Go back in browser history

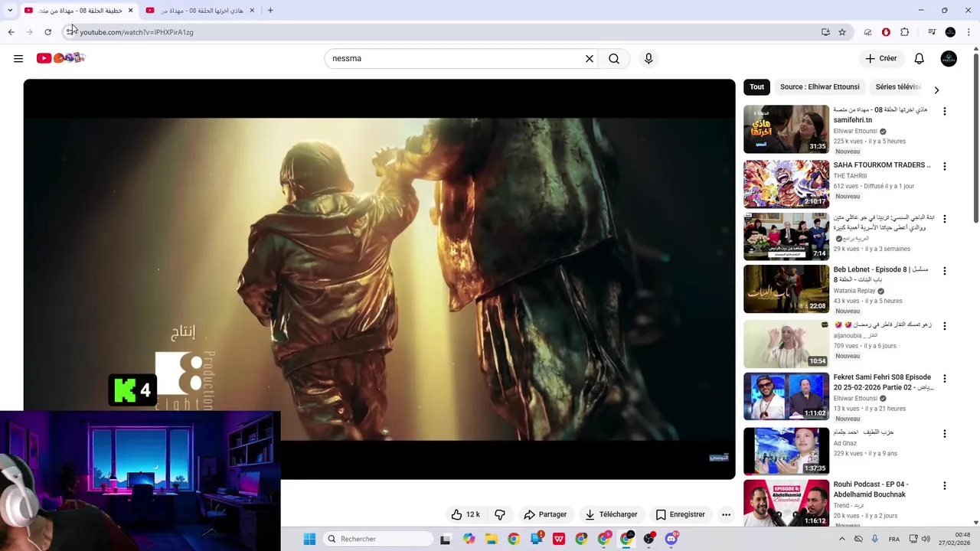tap(11, 32)
